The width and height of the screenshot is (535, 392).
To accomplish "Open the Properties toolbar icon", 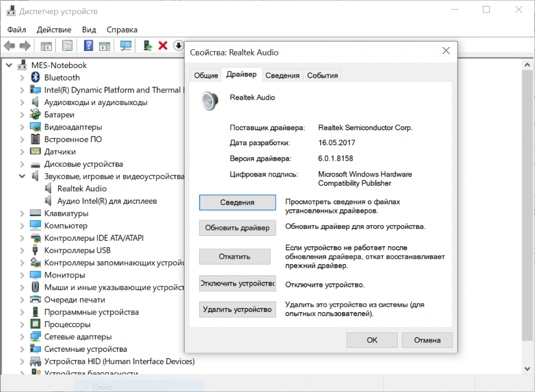I will coord(67,45).
